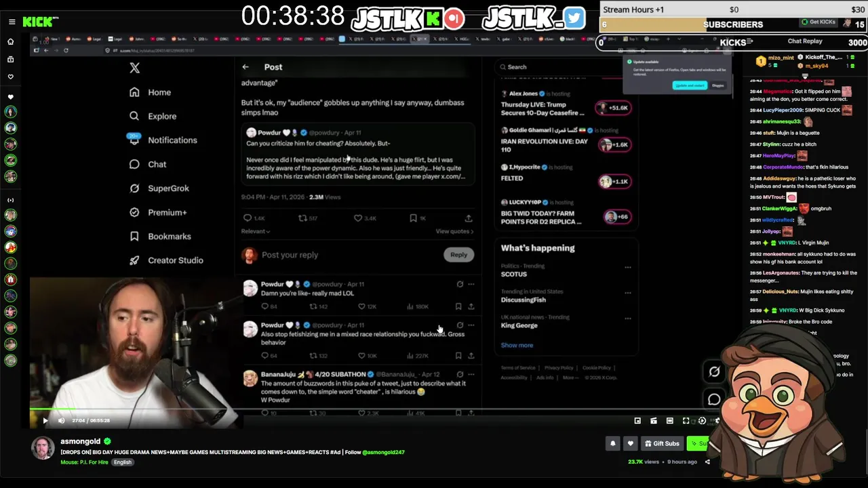The width and height of the screenshot is (868, 488).
Task: Open Grok icon on 'really mad LOL' reply
Action: pyautogui.click(x=460, y=284)
